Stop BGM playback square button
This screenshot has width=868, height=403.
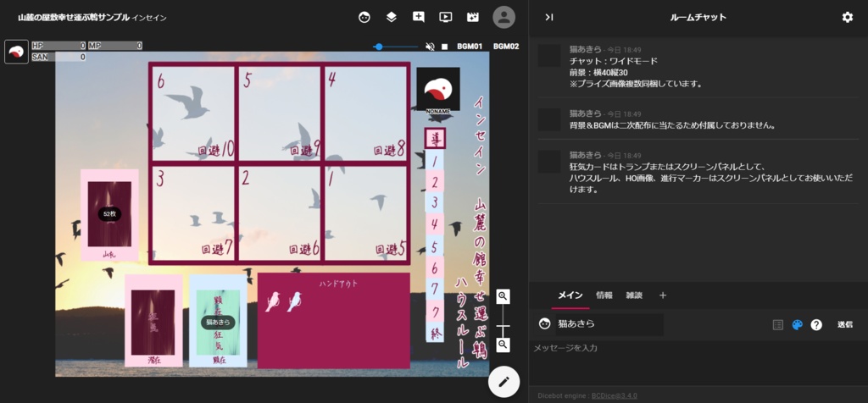[x=444, y=47]
